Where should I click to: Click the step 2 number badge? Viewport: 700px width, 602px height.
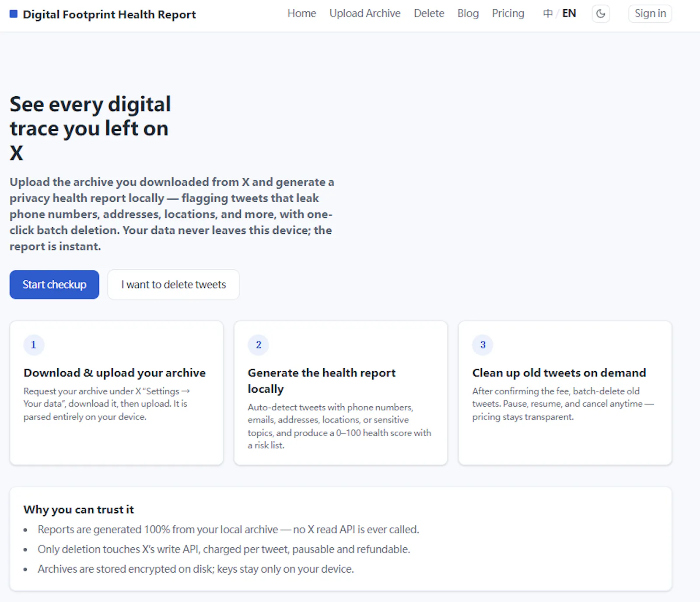click(258, 345)
